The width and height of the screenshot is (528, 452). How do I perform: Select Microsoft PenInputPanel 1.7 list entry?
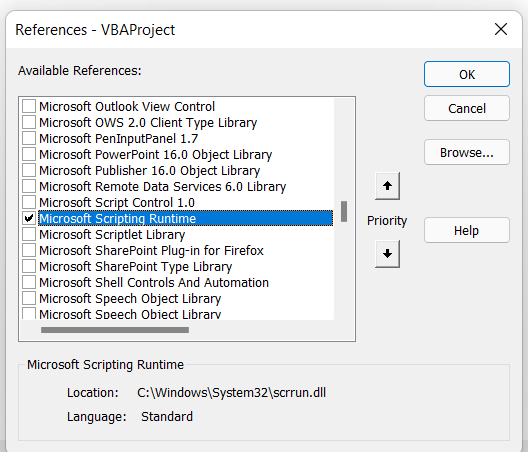pyautogui.click(x=119, y=138)
